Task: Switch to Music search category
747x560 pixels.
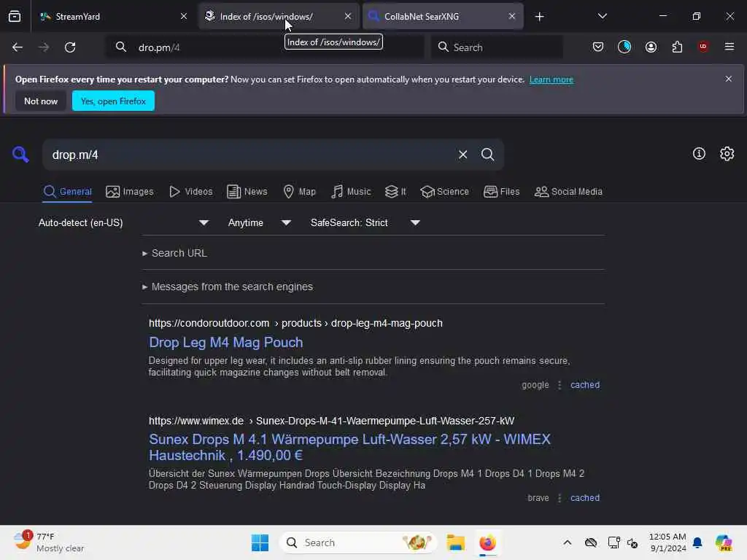Action: click(351, 192)
